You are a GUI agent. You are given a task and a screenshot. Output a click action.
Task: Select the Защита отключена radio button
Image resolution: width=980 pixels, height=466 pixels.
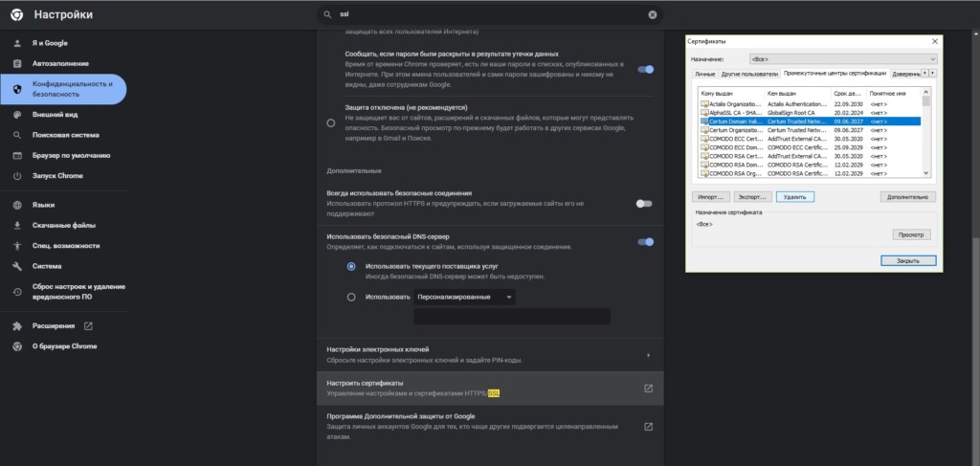point(331,122)
